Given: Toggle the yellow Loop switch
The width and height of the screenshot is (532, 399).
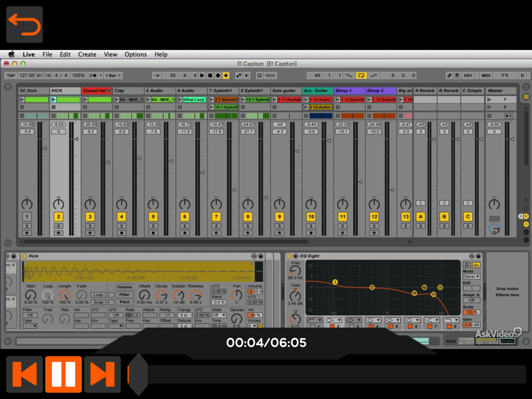Looking at the screenshot, I should click(361, 76).
